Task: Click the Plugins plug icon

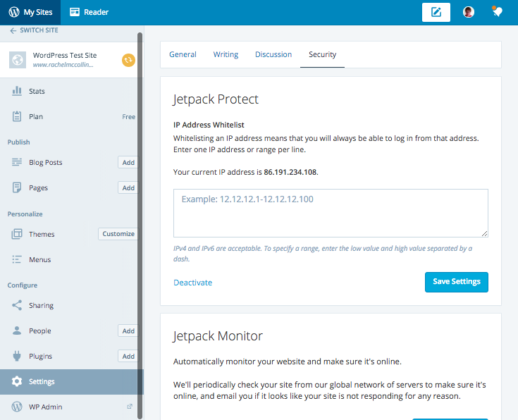Action: [17, 356]
